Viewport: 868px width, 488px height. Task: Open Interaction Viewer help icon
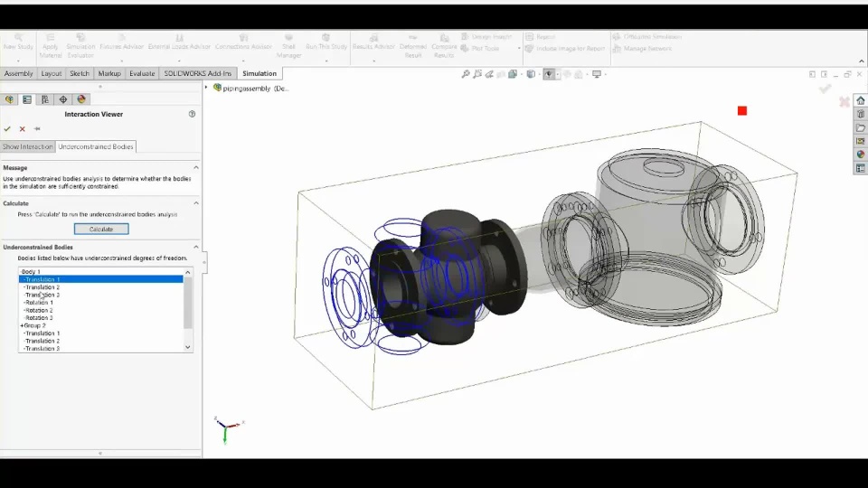[192, 114]
